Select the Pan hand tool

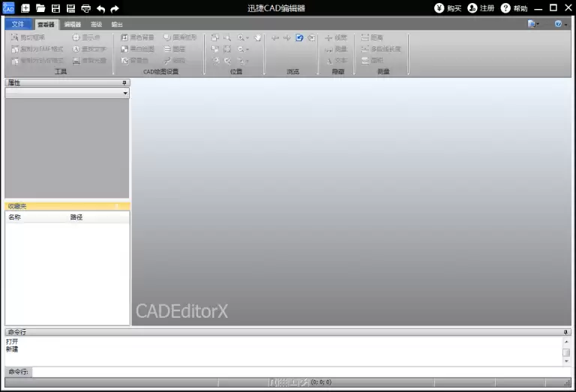point(258,37)
